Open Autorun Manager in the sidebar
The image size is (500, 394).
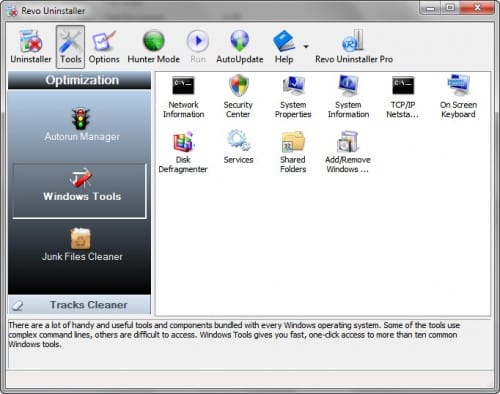82,125
